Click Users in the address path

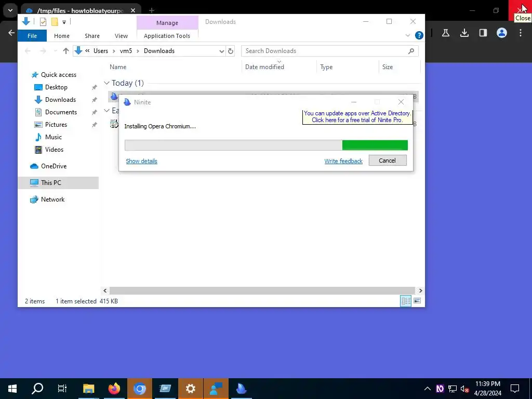pyautogui.click(x=101, y=51)
